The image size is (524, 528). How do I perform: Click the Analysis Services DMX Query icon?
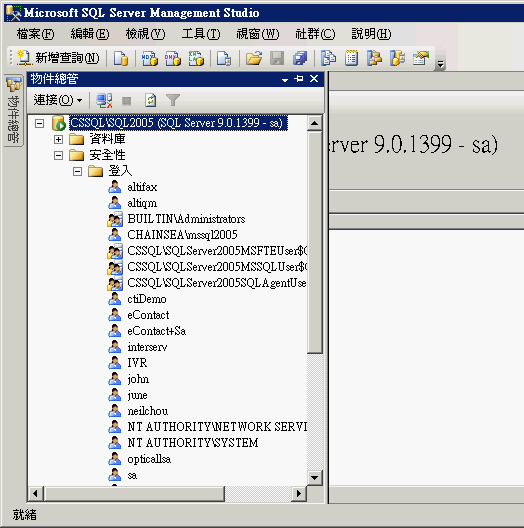tap(173, 58)
